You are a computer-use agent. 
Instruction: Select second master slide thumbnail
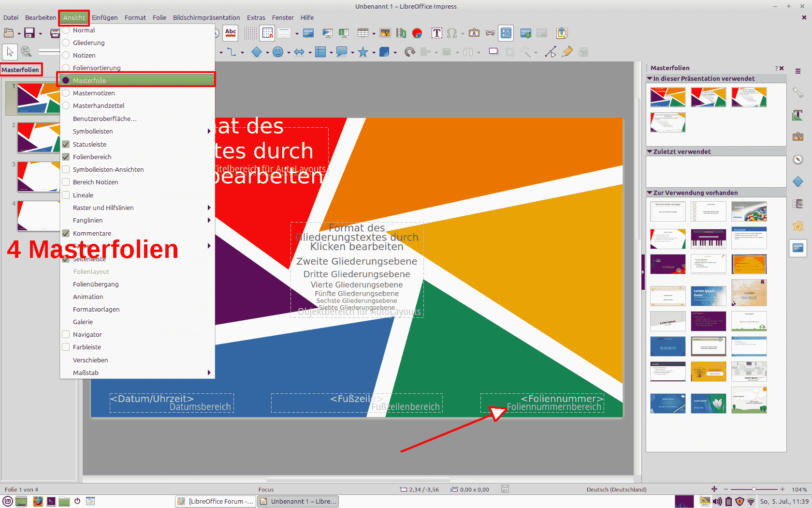click(38, 137)
